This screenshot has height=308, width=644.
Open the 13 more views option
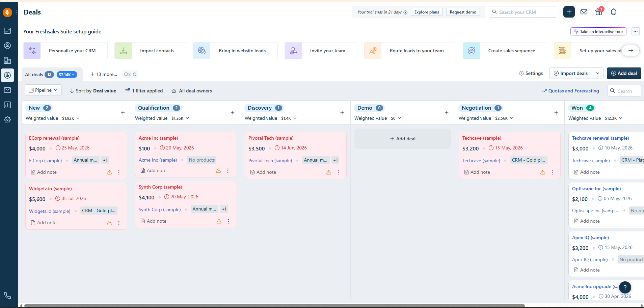point(104,74)
